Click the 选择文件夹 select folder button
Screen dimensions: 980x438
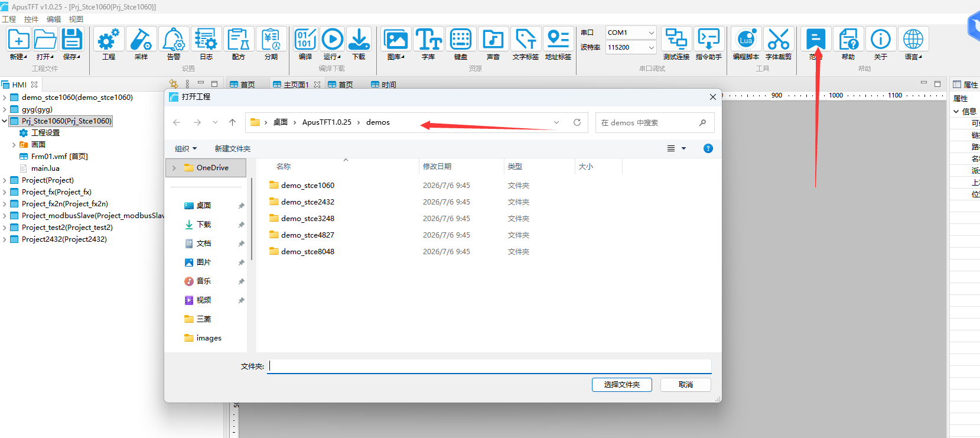click(x=622, y=385)
